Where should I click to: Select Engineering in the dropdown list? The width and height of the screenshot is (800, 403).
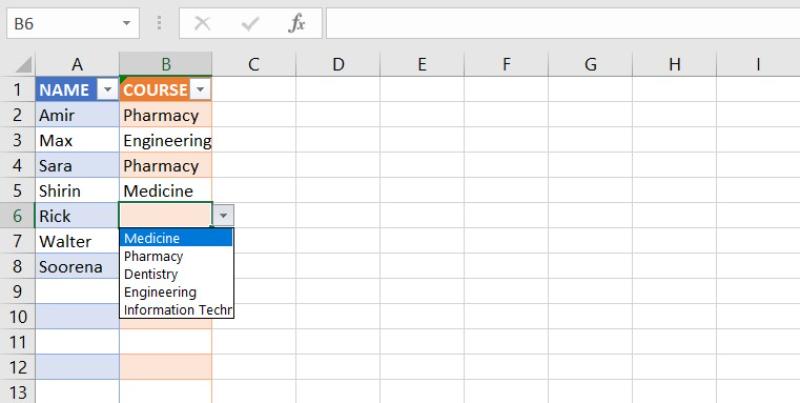(x=175, y=292)
